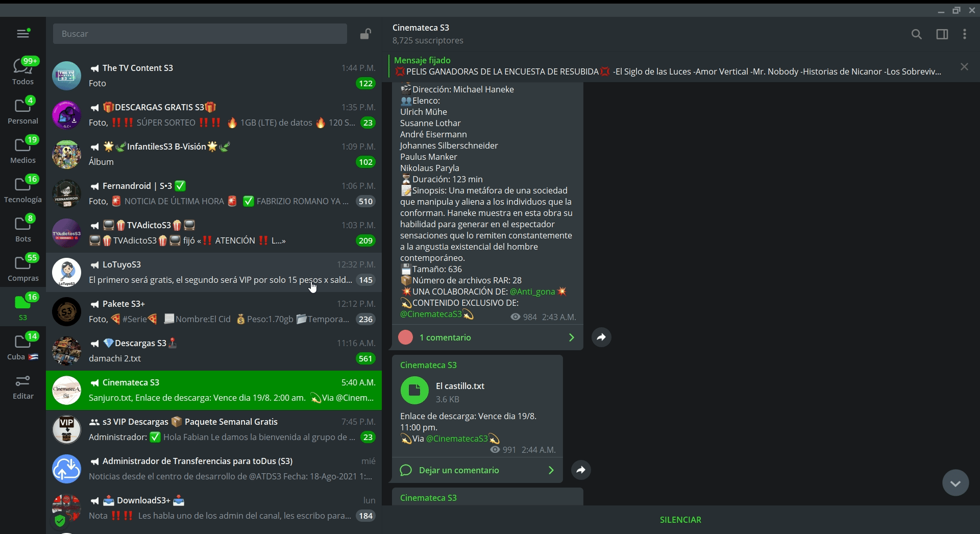Click the lock icon beside search
Image resolution: width=980 pixels, height=534 pixels.
[x=365, y=34]
